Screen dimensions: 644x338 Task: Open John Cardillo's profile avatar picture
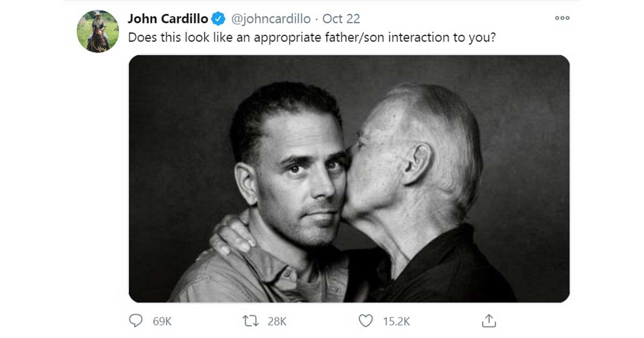(x=98, y=31)
